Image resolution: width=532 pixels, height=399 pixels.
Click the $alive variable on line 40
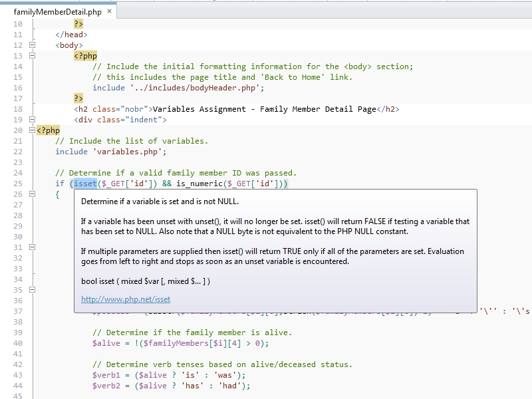tap(106, 343)
